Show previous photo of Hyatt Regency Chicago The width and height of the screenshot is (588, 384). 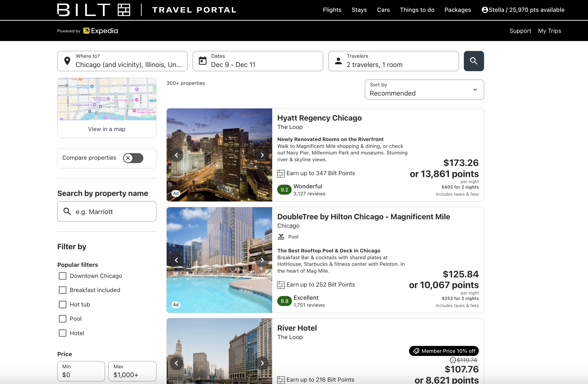pyautogui.click(x=177, y=155)
